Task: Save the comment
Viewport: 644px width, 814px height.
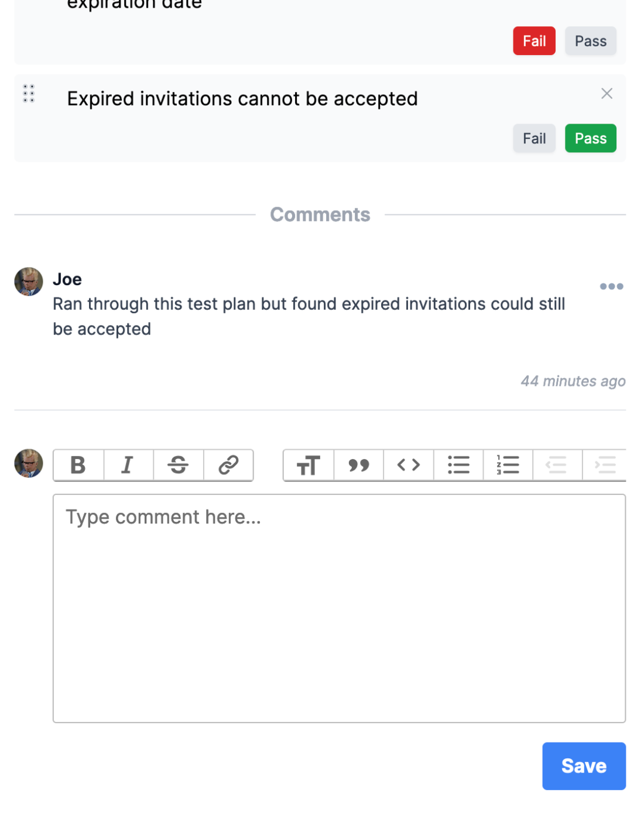Action: point(584,766)
